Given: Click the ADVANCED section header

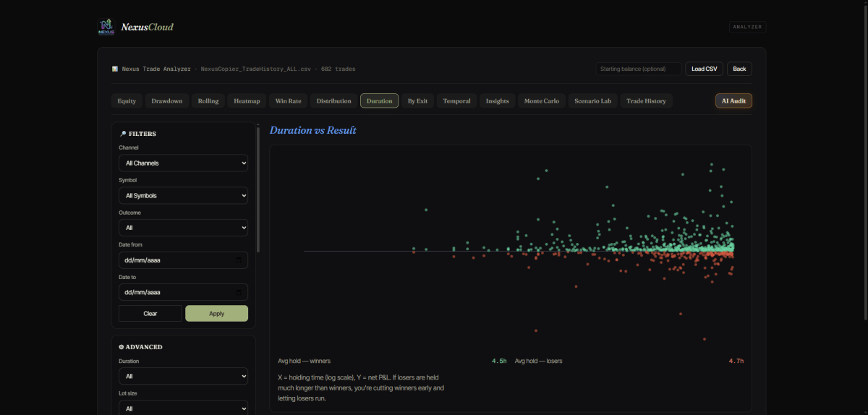Looking at the screenshot, I should 140,347.
